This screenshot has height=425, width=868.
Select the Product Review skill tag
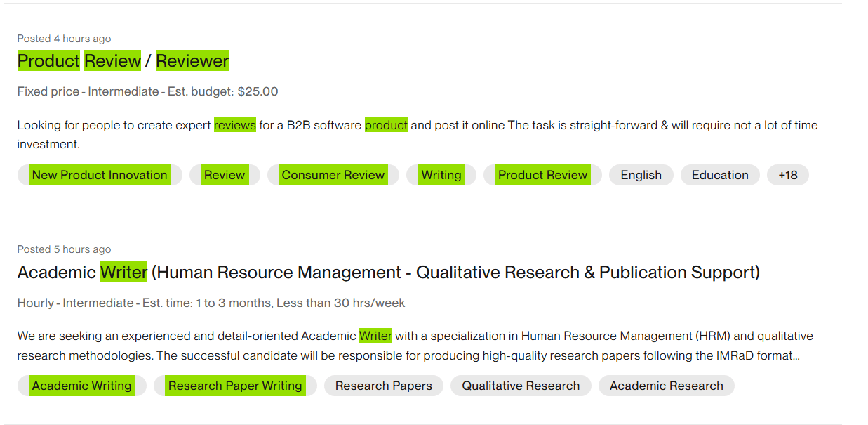pos(542,175)
